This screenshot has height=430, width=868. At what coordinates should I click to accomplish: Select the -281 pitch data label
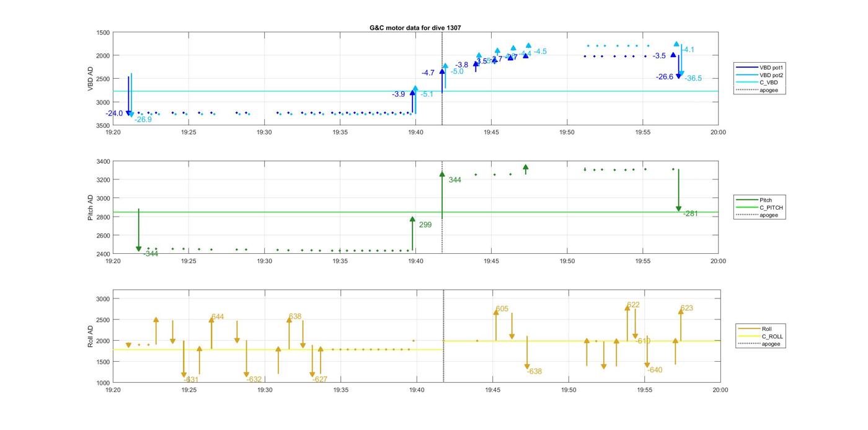690,214
